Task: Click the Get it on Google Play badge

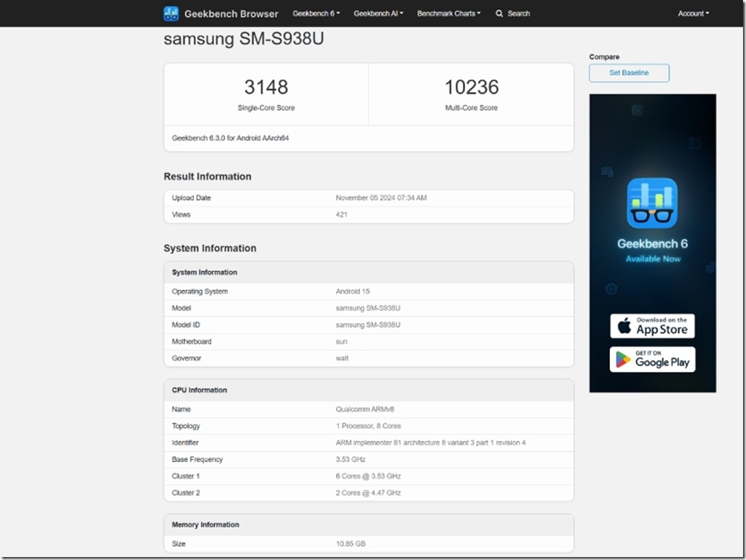Action: click(652, 359)
